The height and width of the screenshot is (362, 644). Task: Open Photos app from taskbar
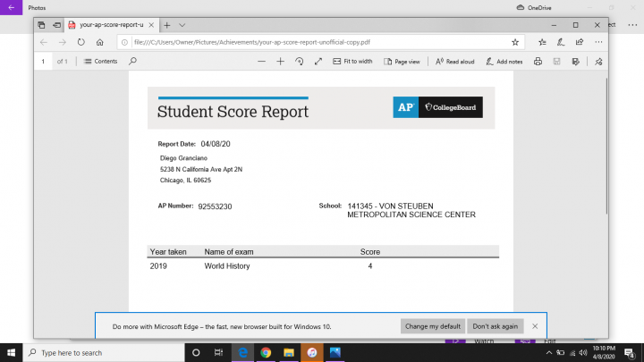pos(335,352)
